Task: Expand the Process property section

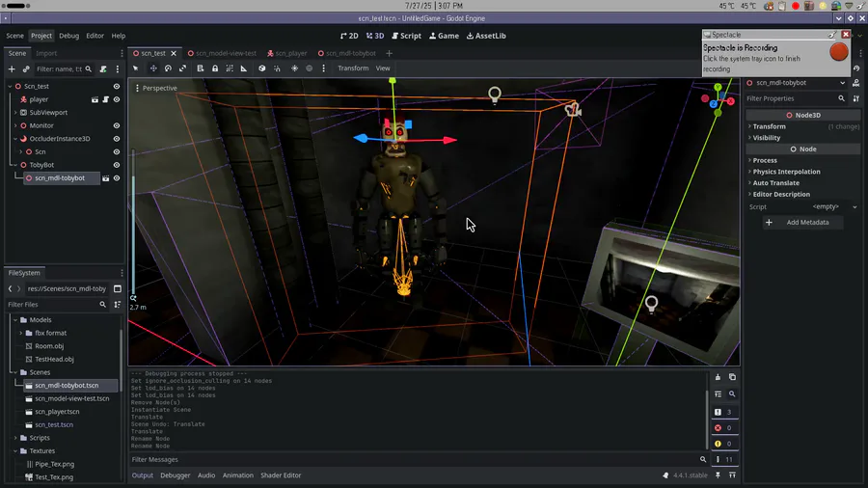Action: pyautogui.click(x=765, y=160)
